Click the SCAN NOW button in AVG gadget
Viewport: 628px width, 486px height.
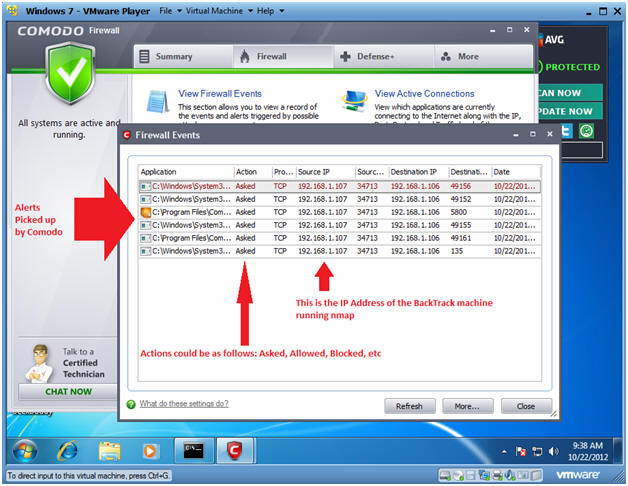pyautogui.click(x=569, y=93)
